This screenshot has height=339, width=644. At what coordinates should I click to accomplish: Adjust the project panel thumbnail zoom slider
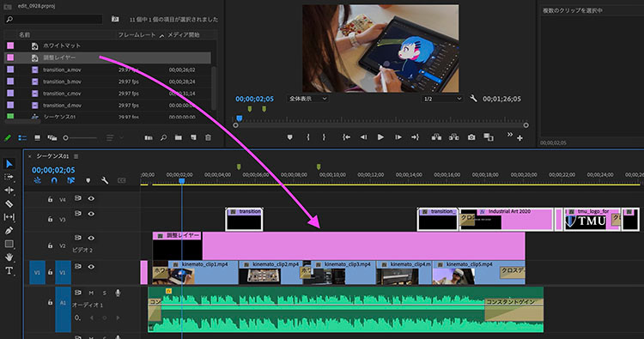(x=80, y=138)
